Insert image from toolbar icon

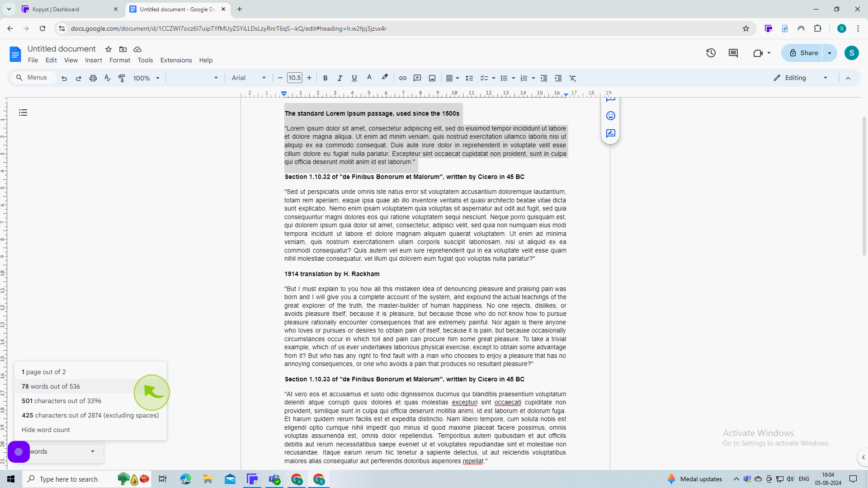(432, 78)
